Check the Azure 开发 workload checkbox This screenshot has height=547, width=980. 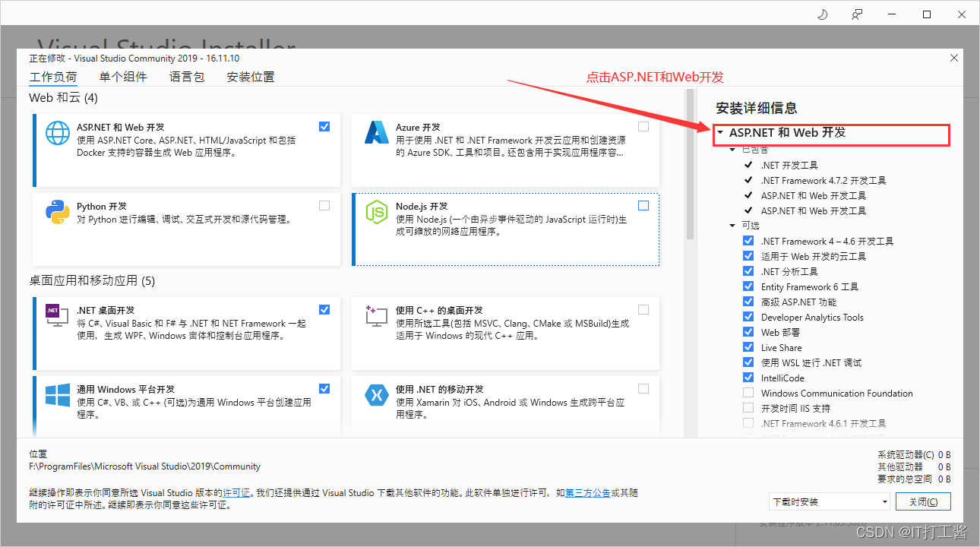tap(643, 126)
